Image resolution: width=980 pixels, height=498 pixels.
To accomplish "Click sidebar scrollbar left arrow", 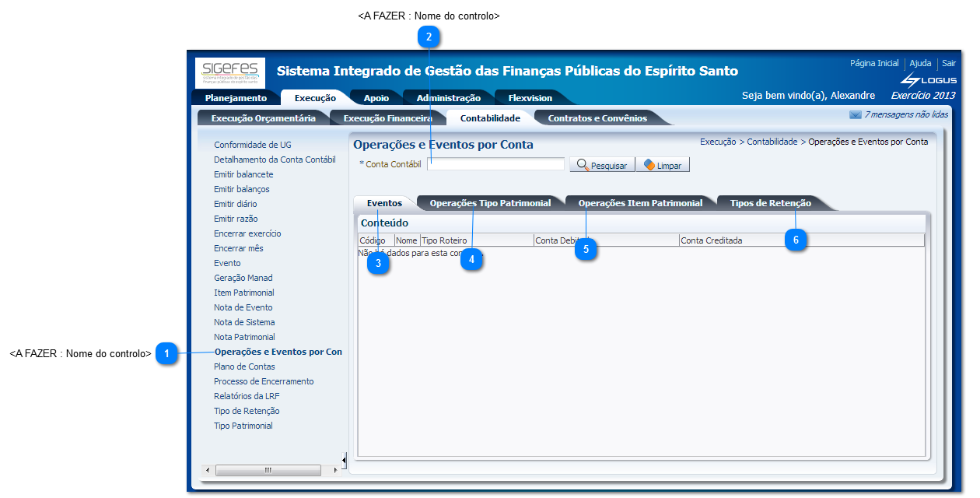I will (x=207, y=470).
